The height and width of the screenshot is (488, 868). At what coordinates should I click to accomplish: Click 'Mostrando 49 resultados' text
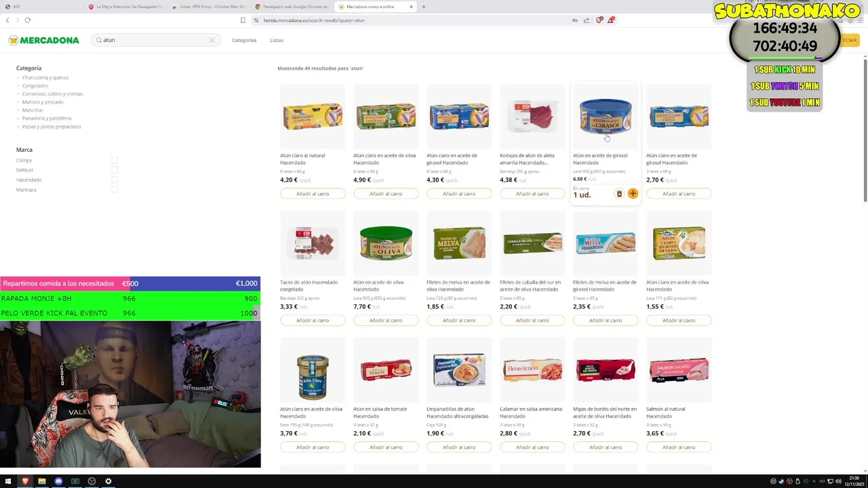[x=320, y=68]
